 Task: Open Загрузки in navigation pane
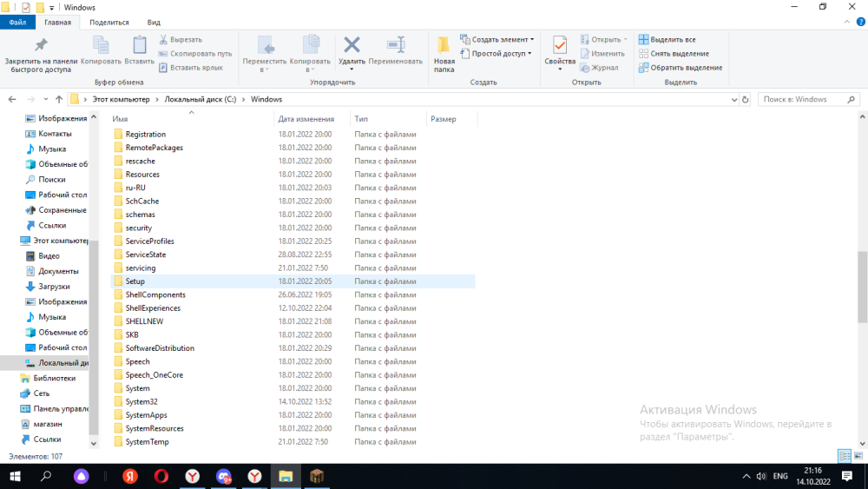(54, 287)
